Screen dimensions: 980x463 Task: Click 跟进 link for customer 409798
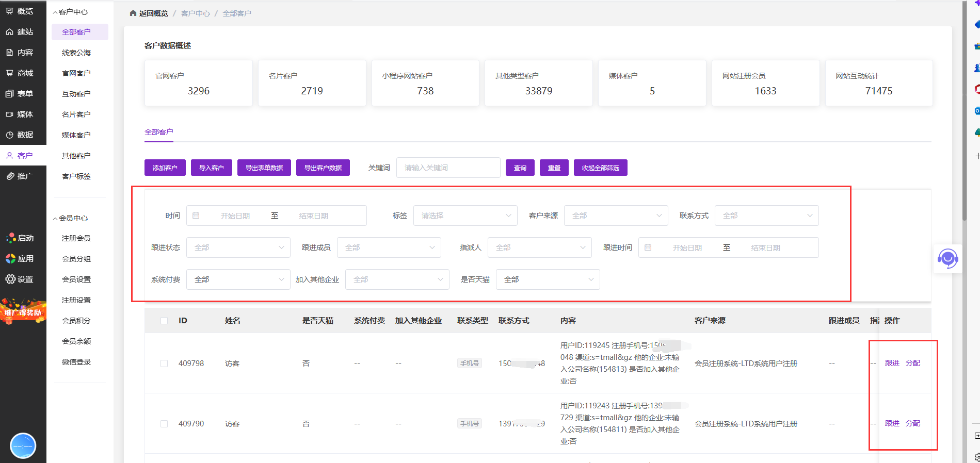[x=892, y=363]
